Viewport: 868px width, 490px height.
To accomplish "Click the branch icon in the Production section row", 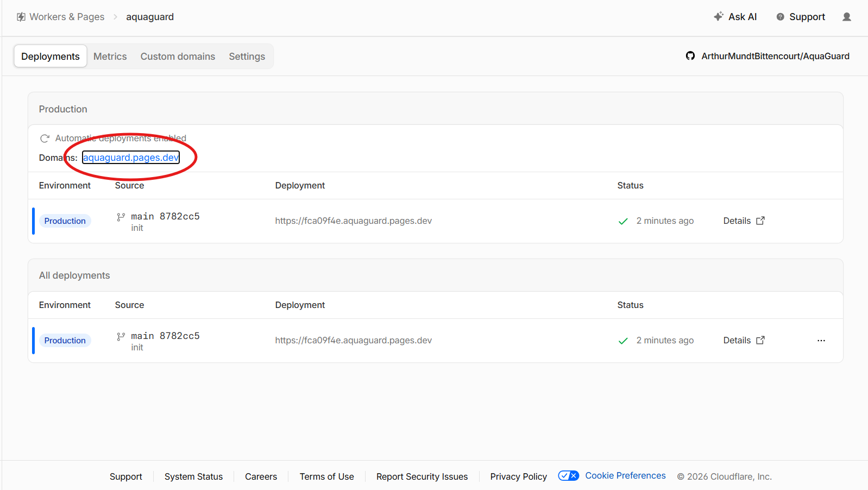I will point(121,217).
